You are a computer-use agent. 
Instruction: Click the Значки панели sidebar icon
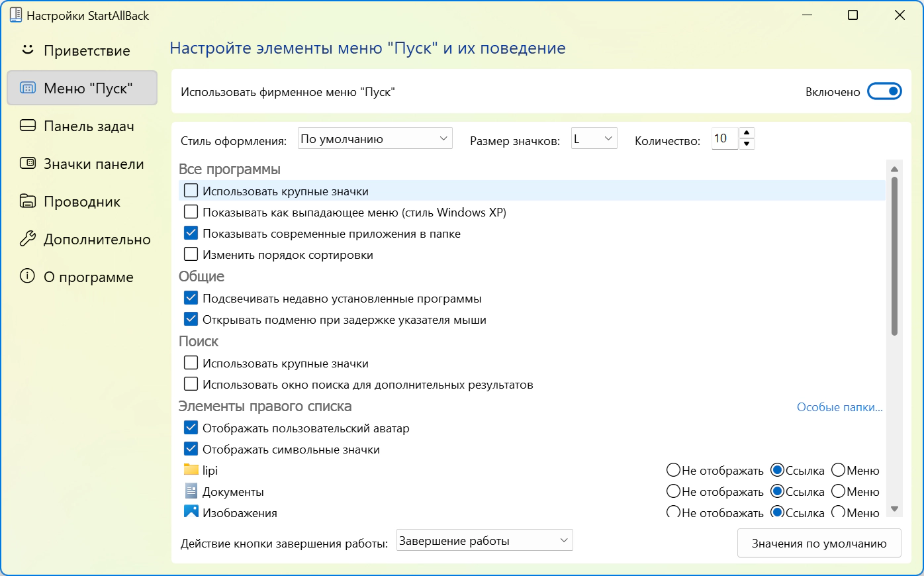click(x=27, y=164)
